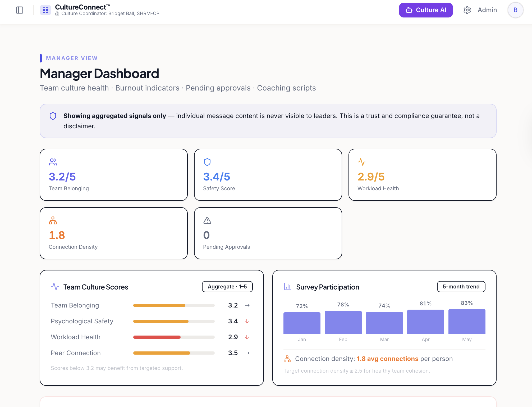
Task: Click the '1.8 avg connections' highlighted text
Action: (x=388, y=359)
